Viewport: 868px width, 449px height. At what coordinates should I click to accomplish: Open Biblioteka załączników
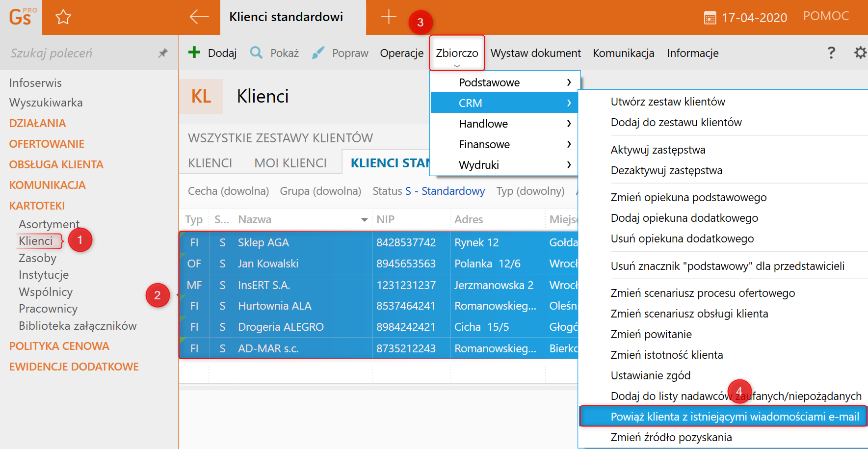(78, 326)
